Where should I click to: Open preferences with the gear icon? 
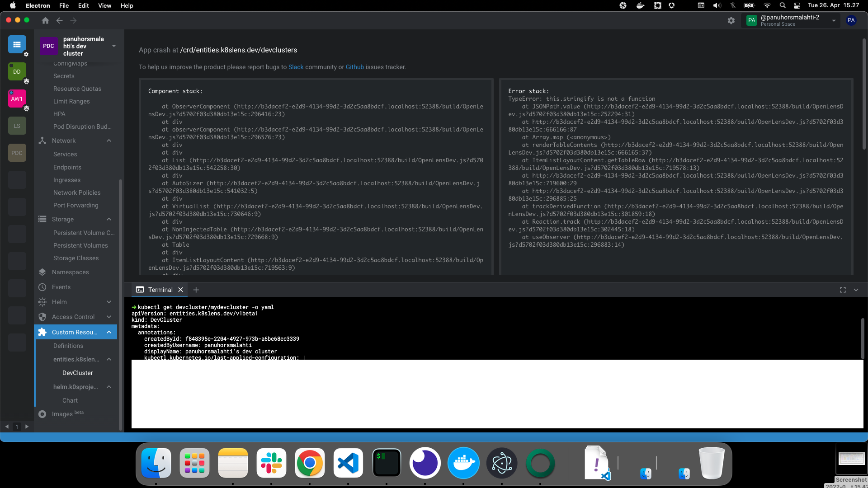(x=731, y=20)
